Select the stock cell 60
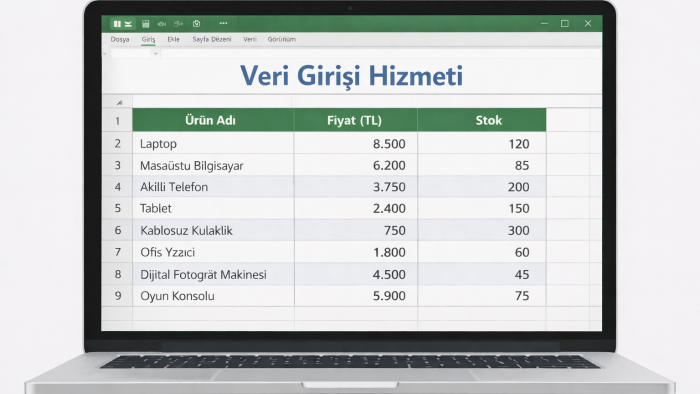The width and height of the screenshot is (700, 394). click(482, 252)
